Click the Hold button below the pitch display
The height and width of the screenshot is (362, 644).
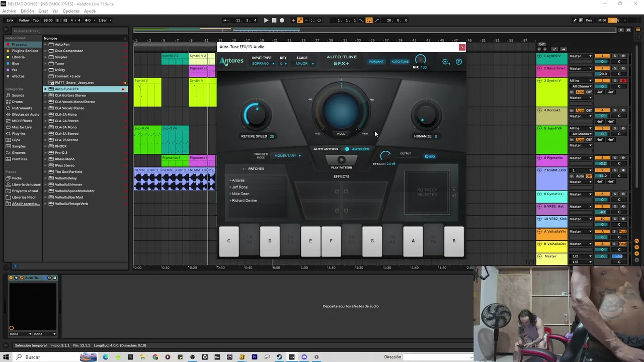341,134
